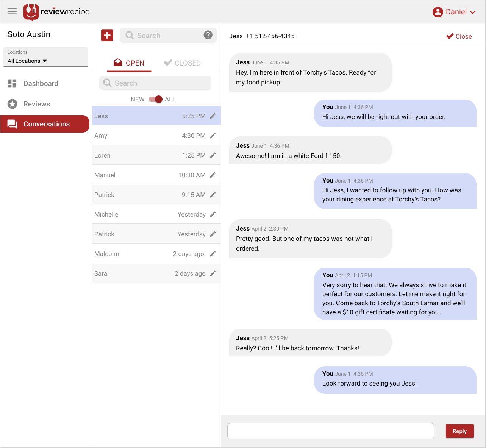Click the reply message text box
This screenshot has width=486, height=448.
330,431
